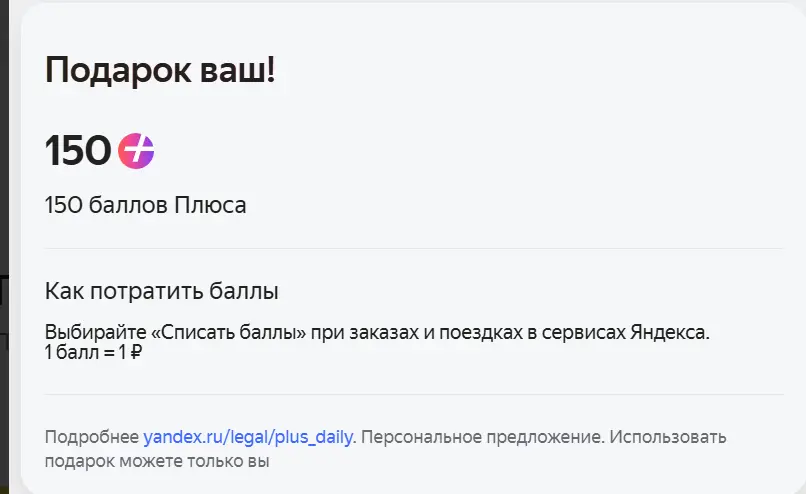
Task: Click the divider above the 'Подробнее' footer
Action: coord(414,395)
